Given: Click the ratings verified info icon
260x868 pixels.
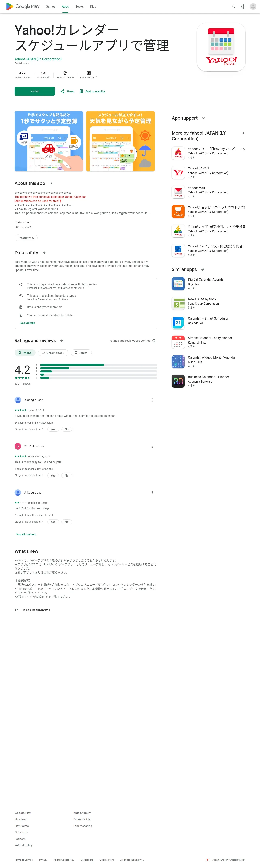Looking at the screenshot, I should pyautogui.click(x=154, y=340).
